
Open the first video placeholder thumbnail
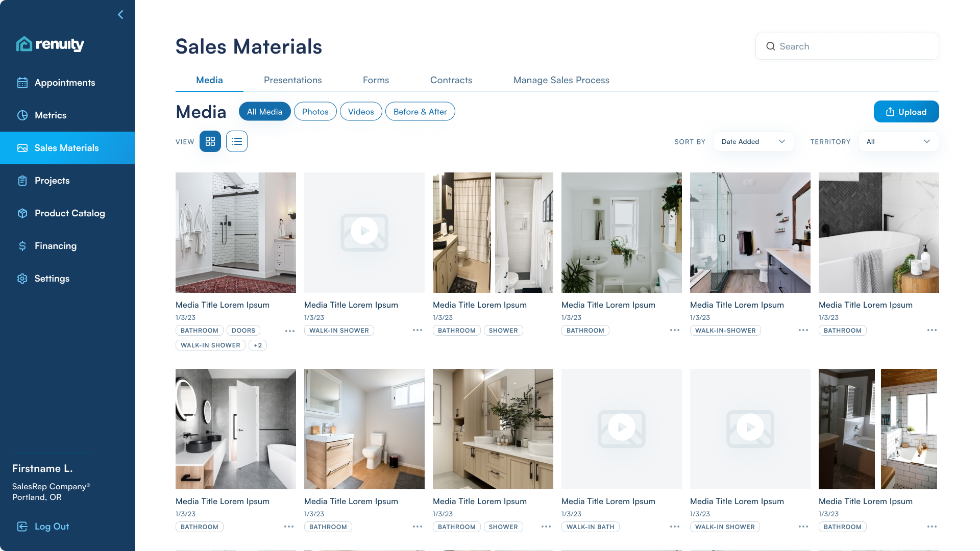(x=364, y=233)
